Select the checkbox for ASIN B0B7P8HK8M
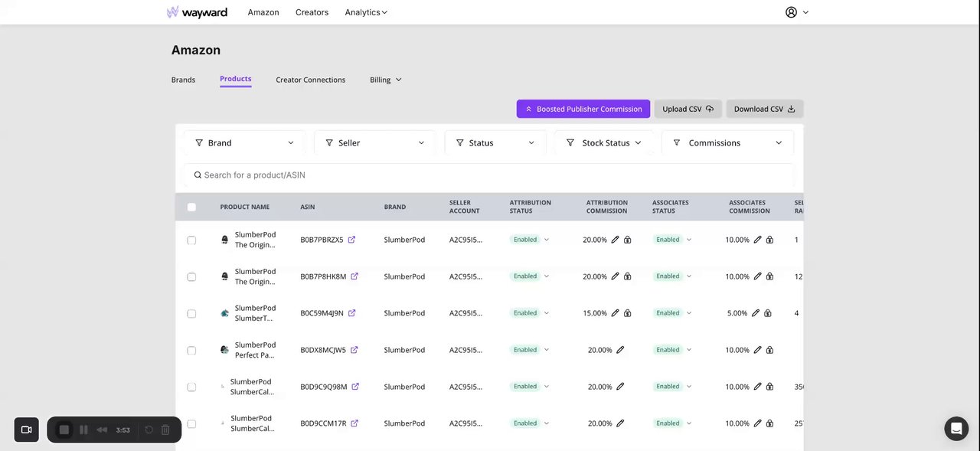This screenshot has height=451, width=980. click(191, 276)
